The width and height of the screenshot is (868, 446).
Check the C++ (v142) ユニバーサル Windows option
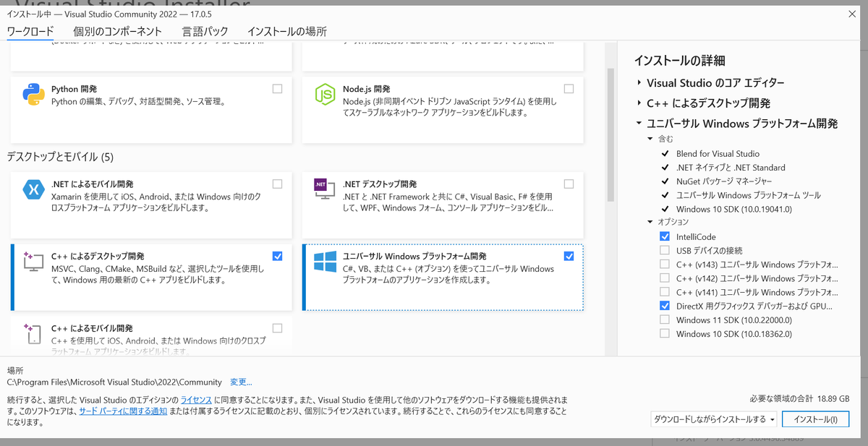point(665,278)
